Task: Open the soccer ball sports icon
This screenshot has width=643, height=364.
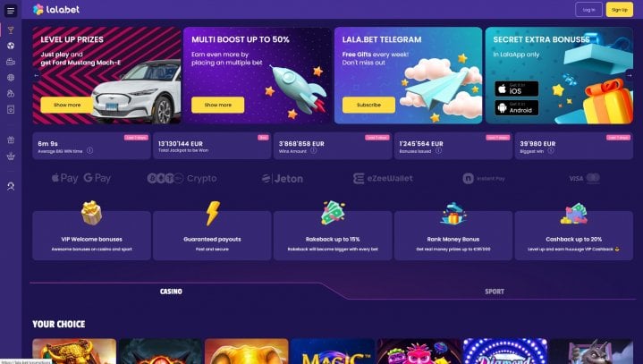Action: point(11,46)
